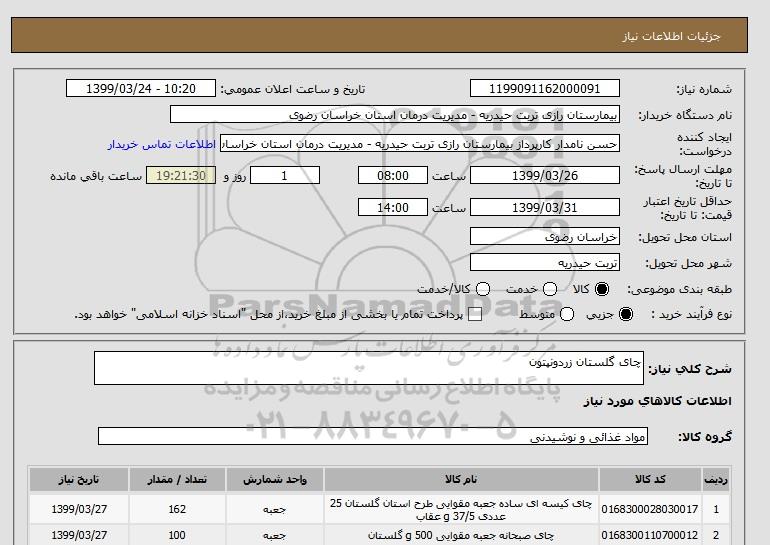The height and width of the screenshot is (545, 770).
Task: Select the متوسط purchase type radio
Action: pos(567,314)
